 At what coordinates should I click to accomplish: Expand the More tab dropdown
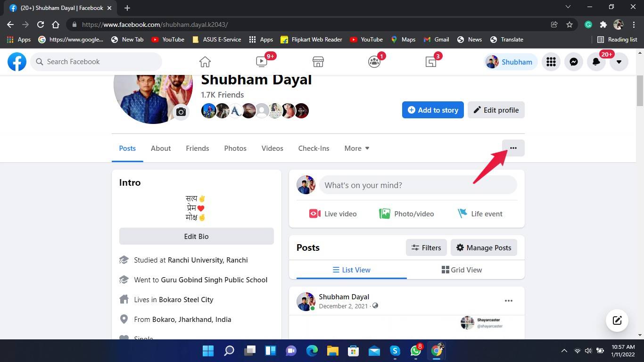click(357, 148)
